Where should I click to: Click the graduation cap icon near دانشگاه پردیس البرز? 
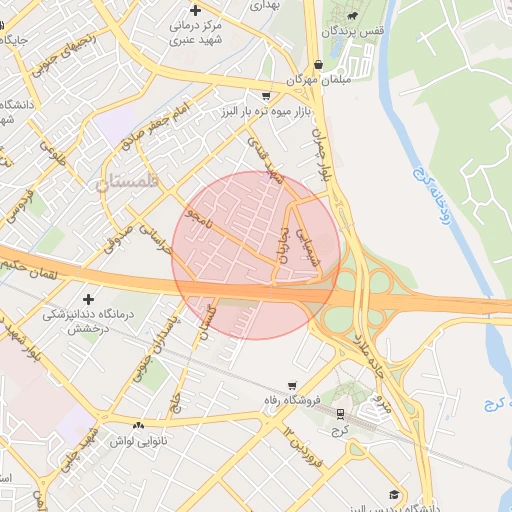(394, 495)
